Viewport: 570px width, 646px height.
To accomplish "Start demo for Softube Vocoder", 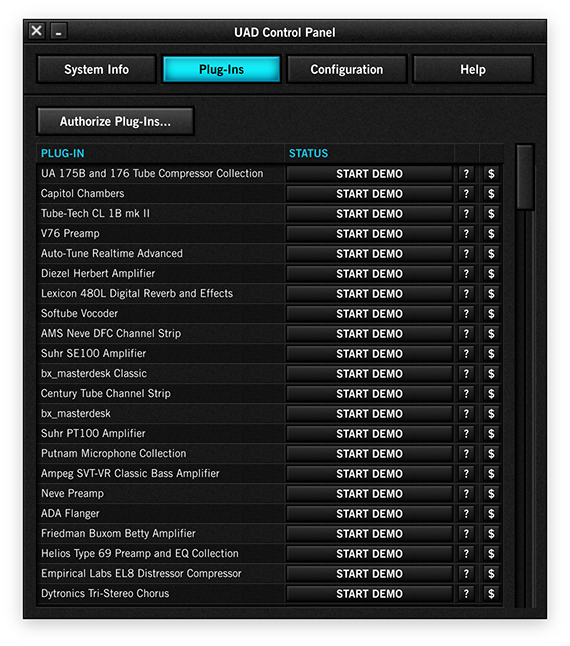I will click(369, 314).
